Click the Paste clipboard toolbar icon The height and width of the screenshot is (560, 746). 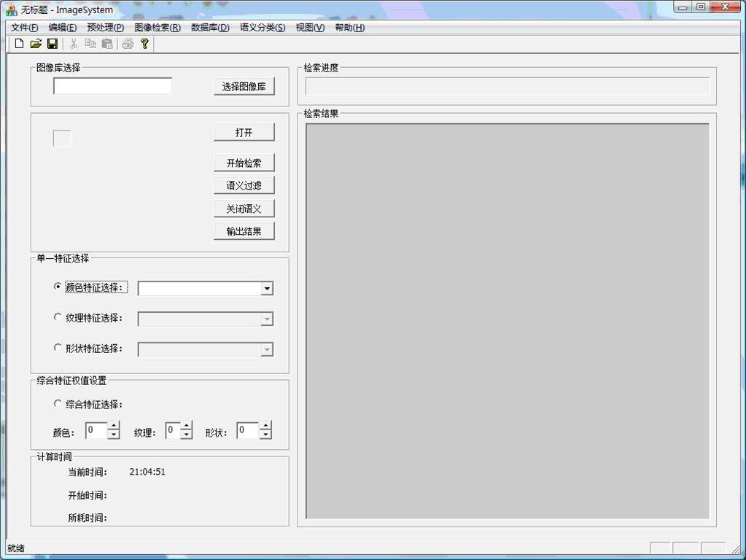107,44
